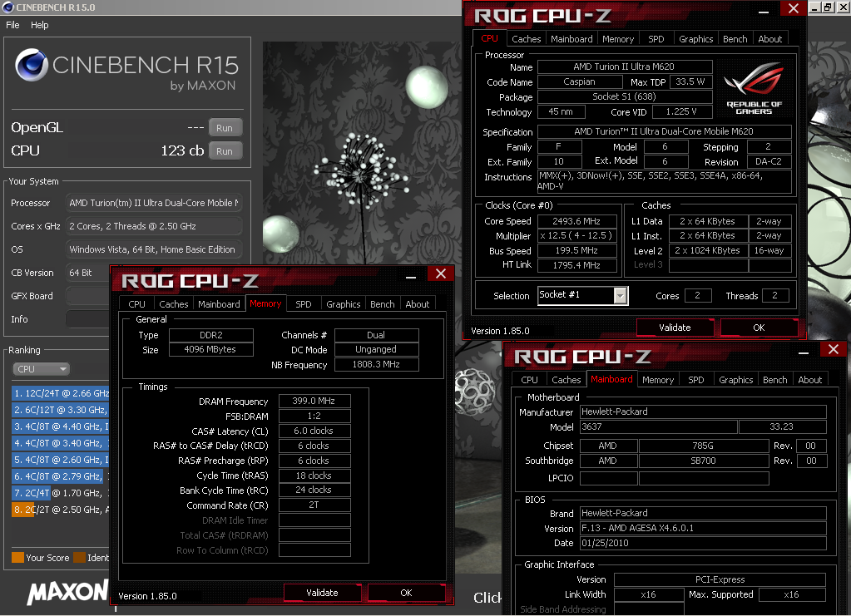Run the OpenGL benchmark

point(225,128)
